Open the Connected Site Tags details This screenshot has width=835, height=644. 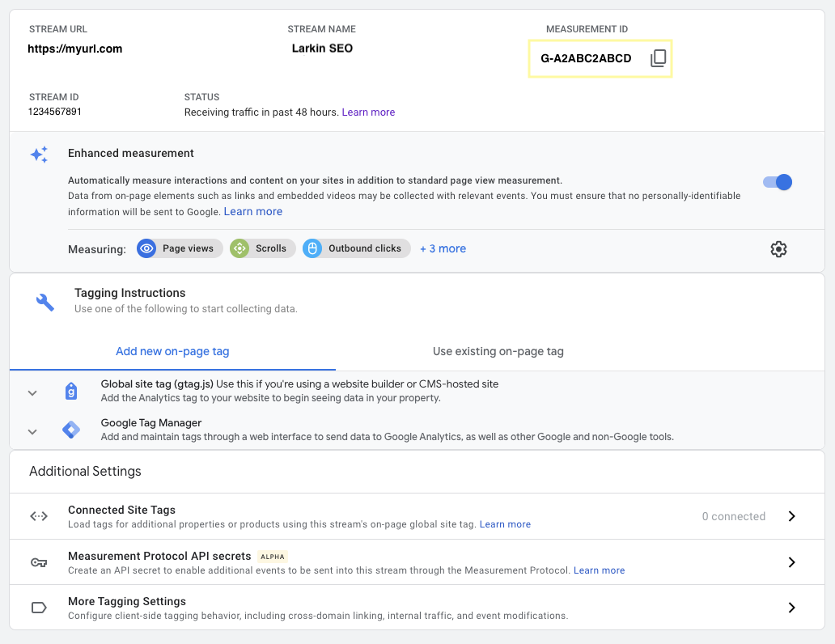point(791,515)
